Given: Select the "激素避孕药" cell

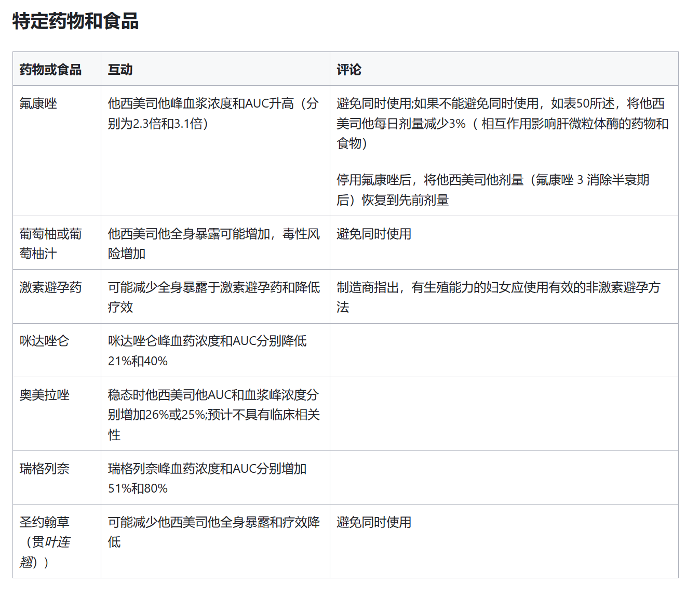Looking at the screenshot, I should click(x=50, y=287).
